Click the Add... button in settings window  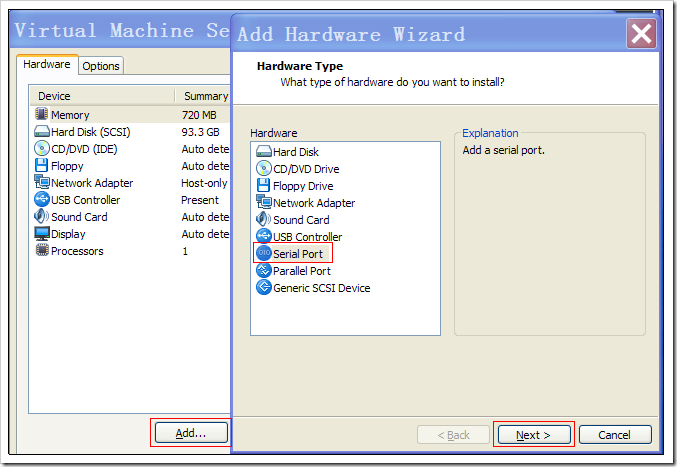click(x=191, y=433)
